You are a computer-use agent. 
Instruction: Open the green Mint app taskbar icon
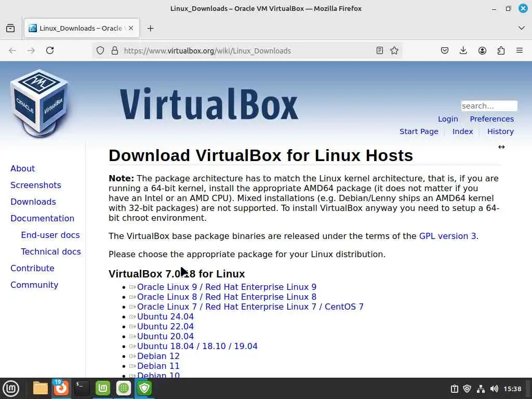[x=102, y=389]
